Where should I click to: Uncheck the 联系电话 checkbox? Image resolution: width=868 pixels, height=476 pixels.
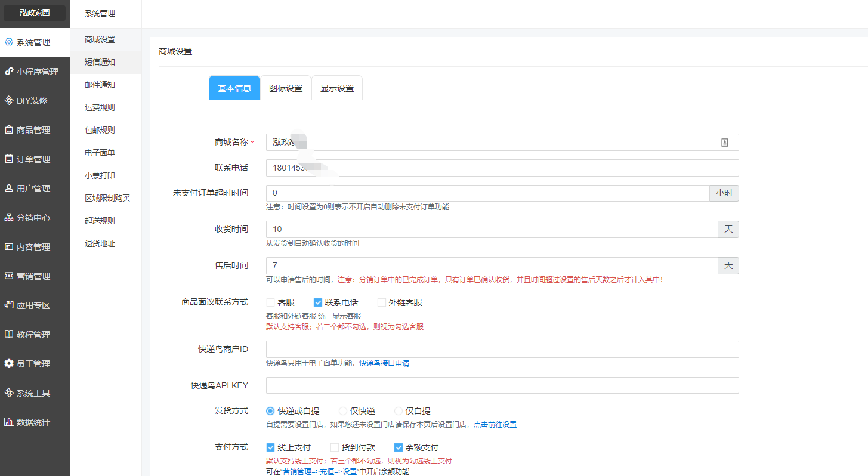[318, 302]
